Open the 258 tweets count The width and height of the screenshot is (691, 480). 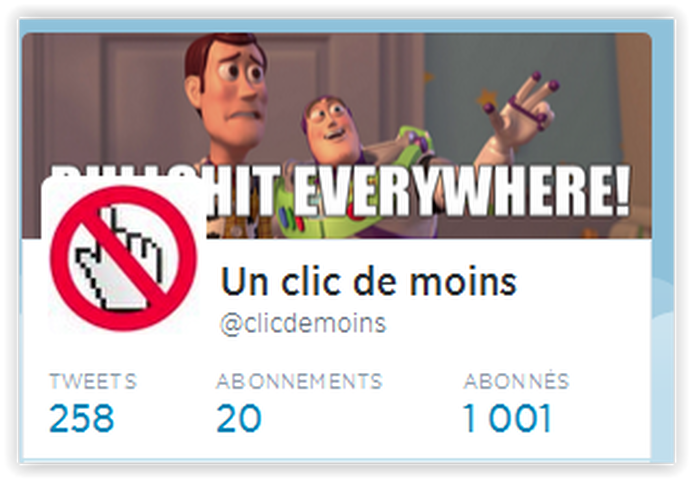coord(82,418)
